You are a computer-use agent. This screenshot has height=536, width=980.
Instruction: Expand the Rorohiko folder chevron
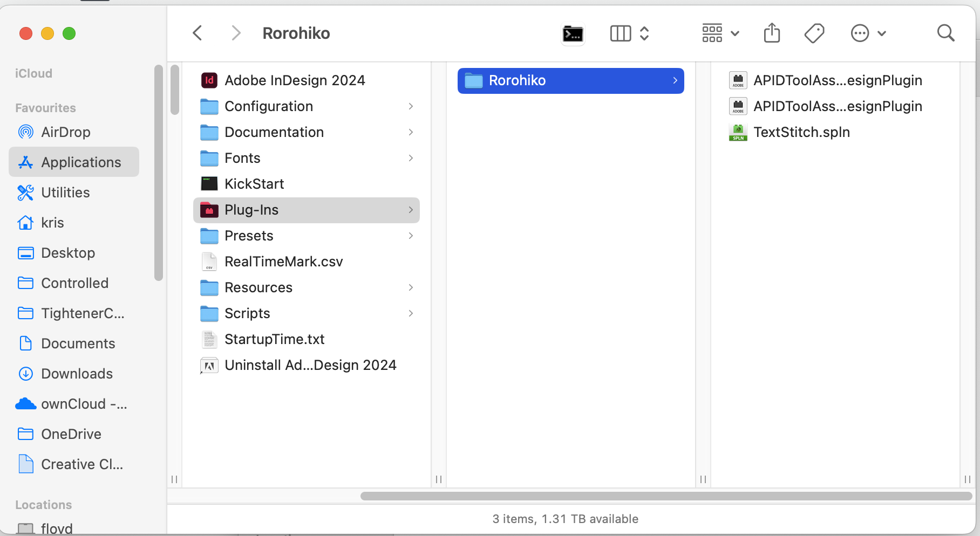click(675, 80)
